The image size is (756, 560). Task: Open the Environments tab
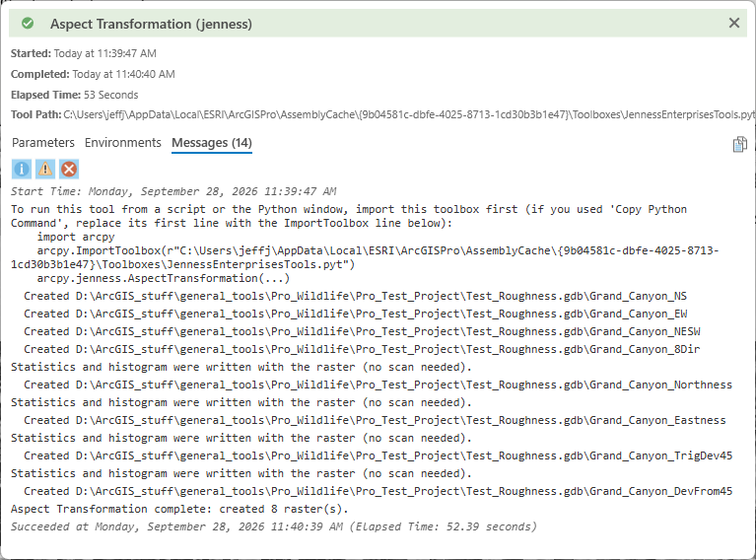(123, 143)
